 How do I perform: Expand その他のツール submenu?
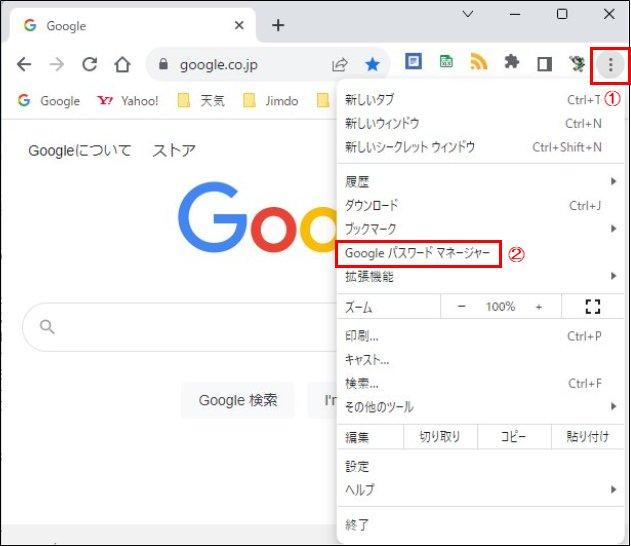pos(480,407)
